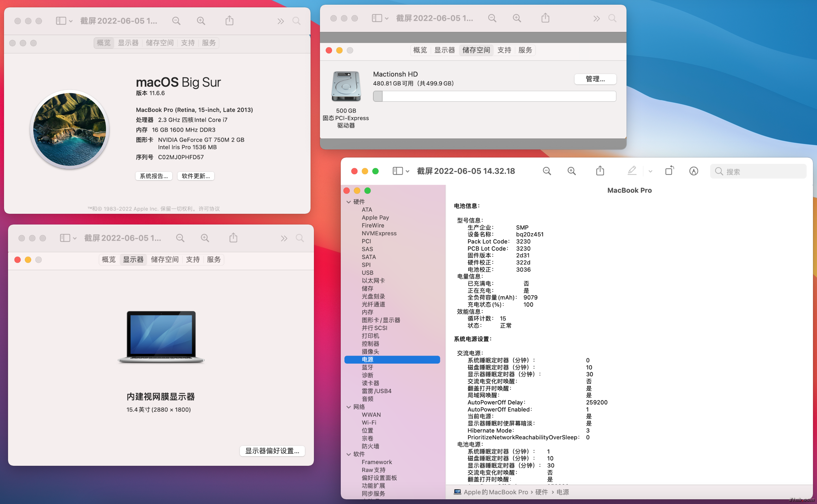Click the Big Sur wallpaper logo image
817x504 pixels.
[70, 129]
